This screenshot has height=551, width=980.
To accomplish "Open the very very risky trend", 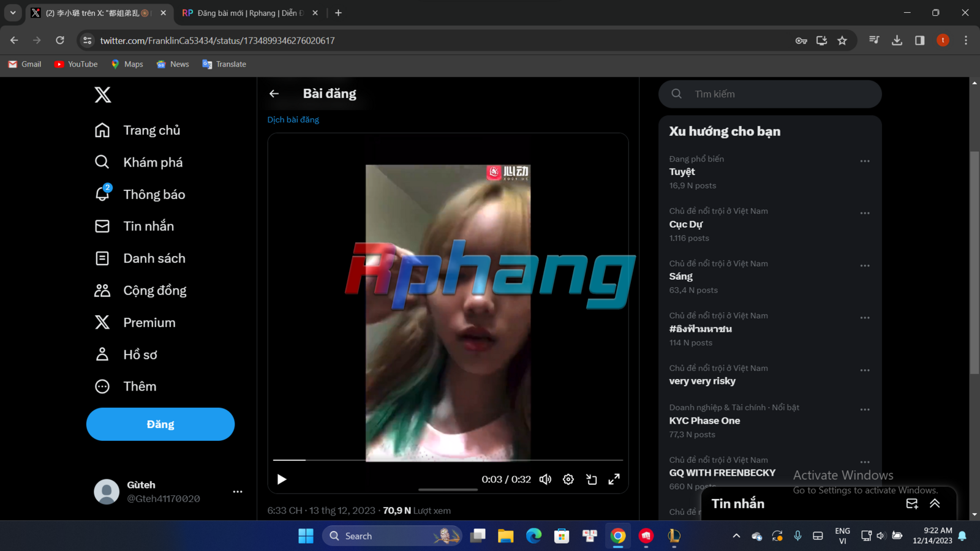I will pyautogui.click(x=703, y=381).
